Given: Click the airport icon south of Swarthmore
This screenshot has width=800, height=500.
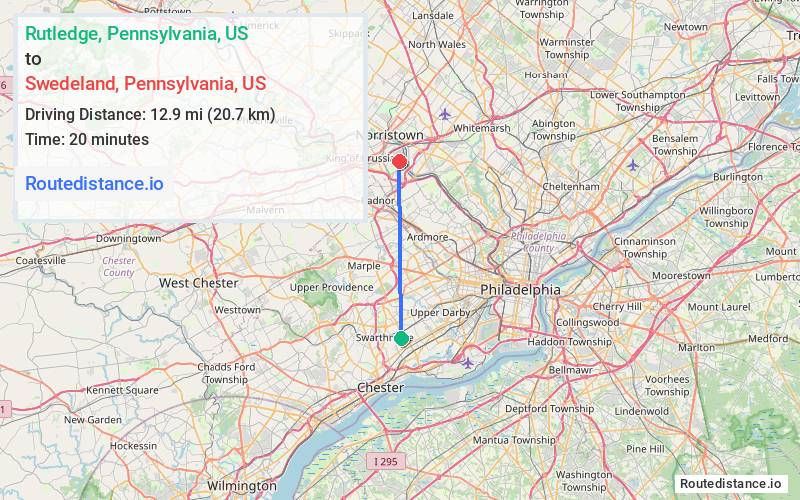Looking at the screenshot, I should point(467,363).
